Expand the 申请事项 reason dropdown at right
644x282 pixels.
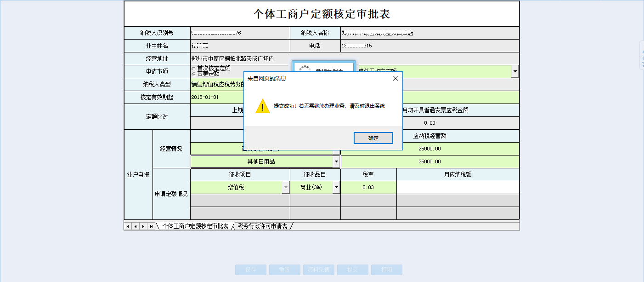pyautogui.click(x=515, y=72)
